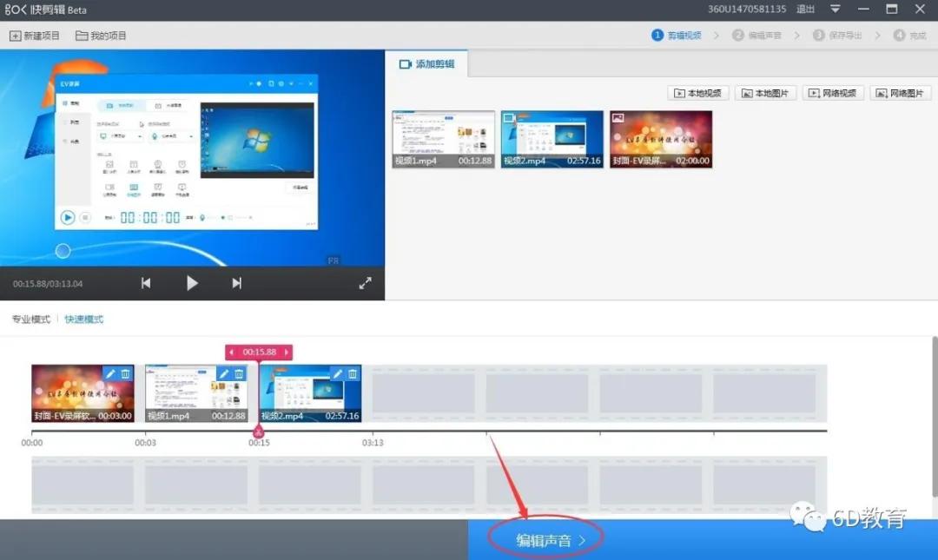Image resolution: width=938 pixels, height=560 pixels.
Task: Step playhead time back with left arrow
Action: [x=232, y=352]
